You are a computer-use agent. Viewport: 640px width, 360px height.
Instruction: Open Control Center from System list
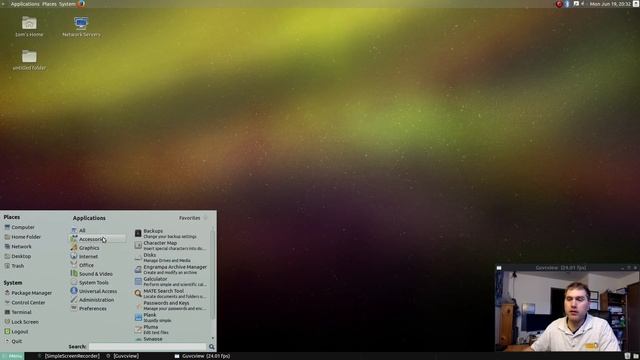coord(25,303)
